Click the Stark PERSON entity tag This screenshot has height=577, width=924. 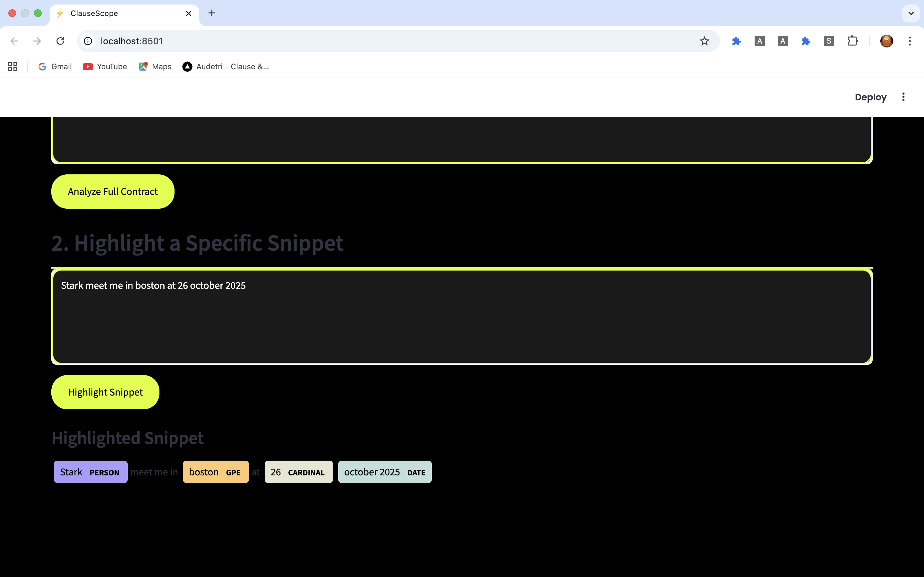[x=90, y=472]
